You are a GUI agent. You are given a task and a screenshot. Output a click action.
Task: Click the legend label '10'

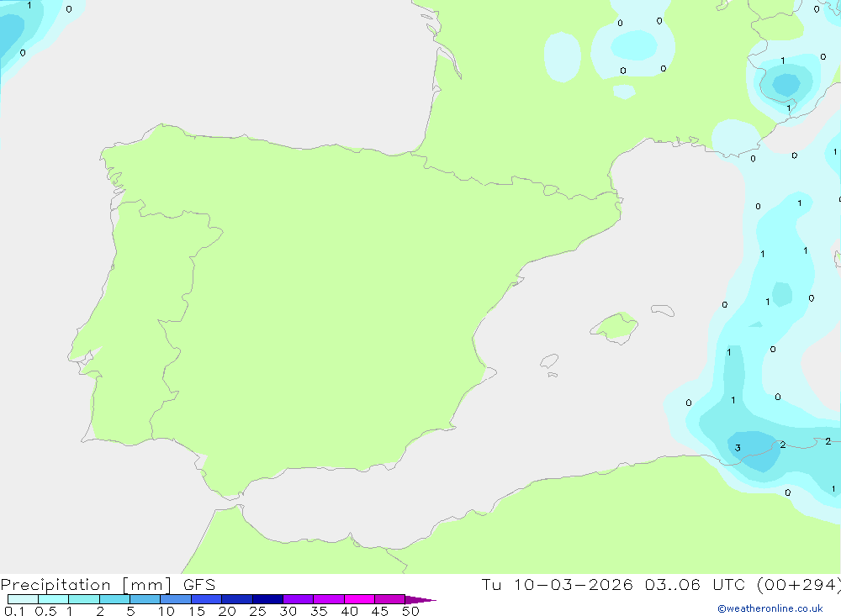167,611
